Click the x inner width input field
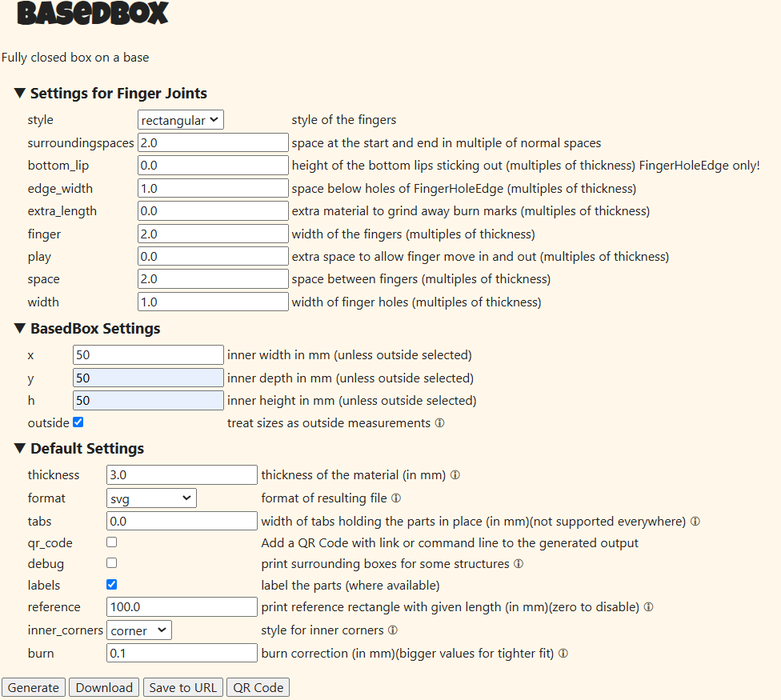781x700 pixels. coord(148,355)
